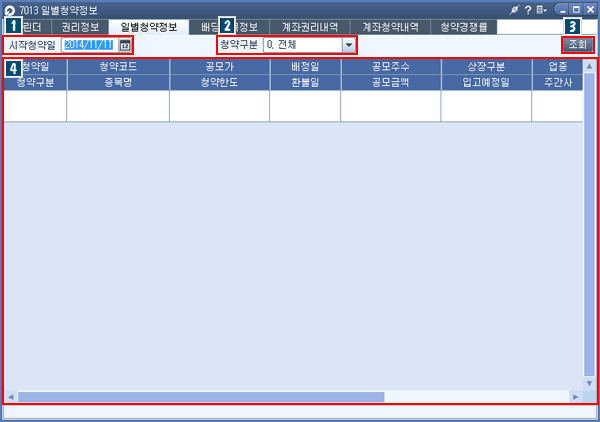Viewport: 600px width, 422px height.
Task: Click the 공모주수 column header
Action: pos(391,67)
